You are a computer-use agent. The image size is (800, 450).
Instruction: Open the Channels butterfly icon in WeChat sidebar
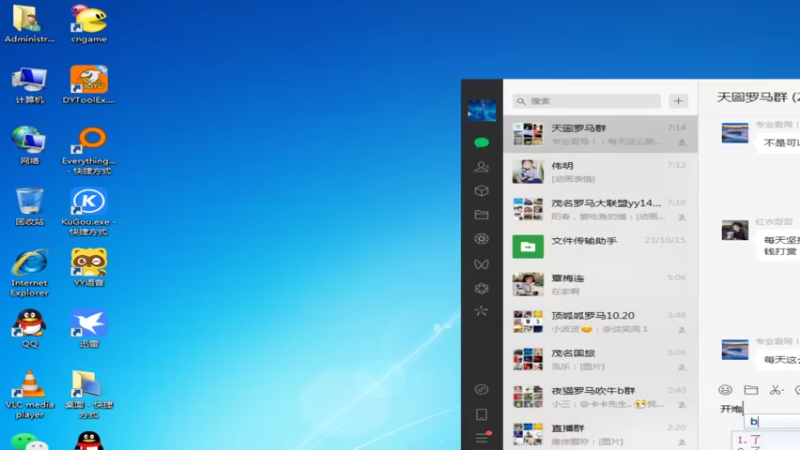coord(482,264)
